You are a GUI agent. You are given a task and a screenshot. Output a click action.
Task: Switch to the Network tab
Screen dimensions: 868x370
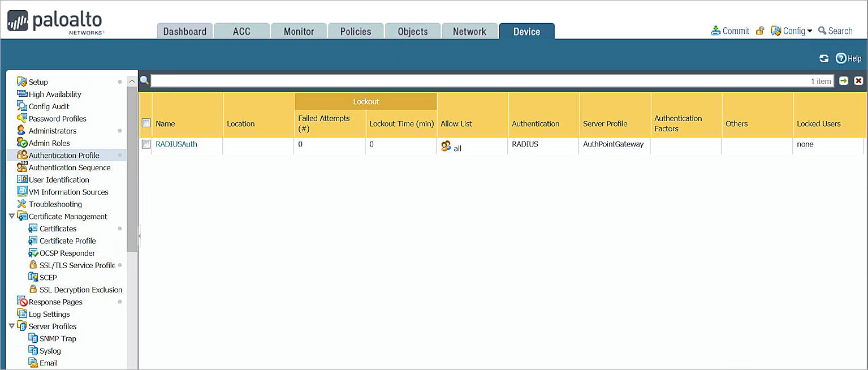[x=469, y=31]
